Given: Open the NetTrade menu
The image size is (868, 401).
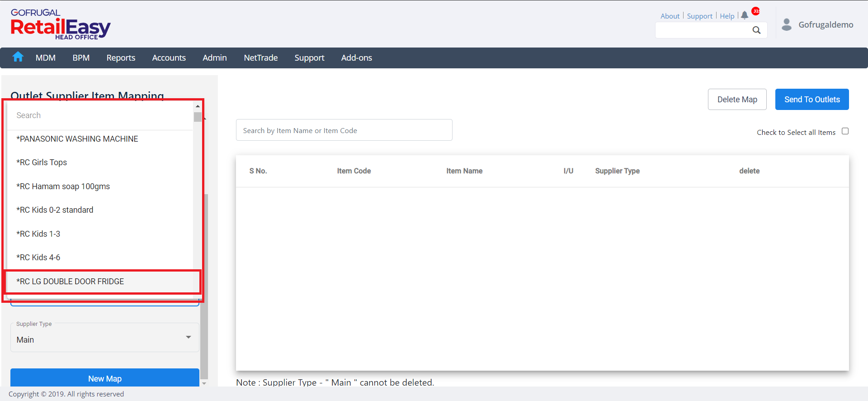Looking at the screenshot, I should 261,58.
